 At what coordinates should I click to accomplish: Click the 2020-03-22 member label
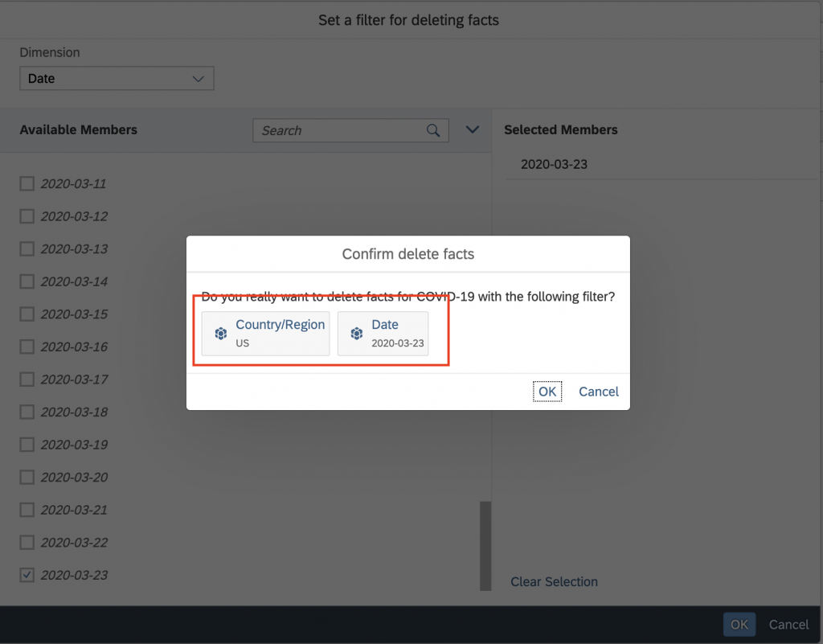tap(74, 542)
